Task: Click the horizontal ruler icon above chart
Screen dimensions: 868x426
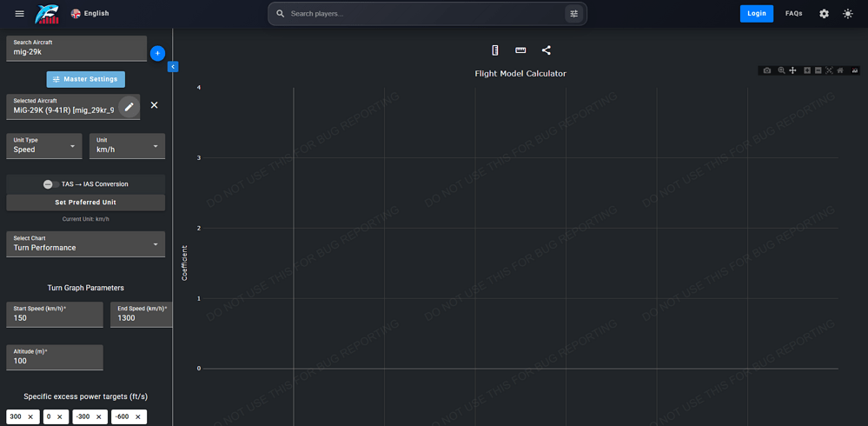Action: (520, 50)
